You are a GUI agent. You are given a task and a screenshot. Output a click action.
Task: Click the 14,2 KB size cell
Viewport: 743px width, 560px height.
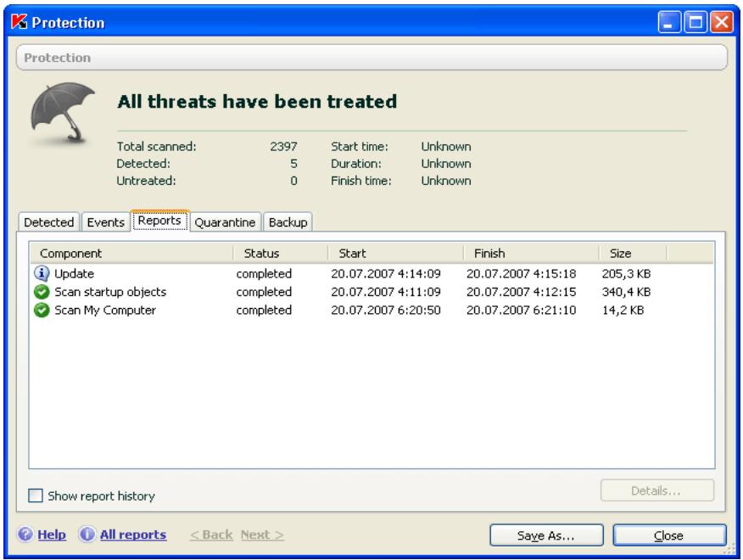(x=623, y=310)
